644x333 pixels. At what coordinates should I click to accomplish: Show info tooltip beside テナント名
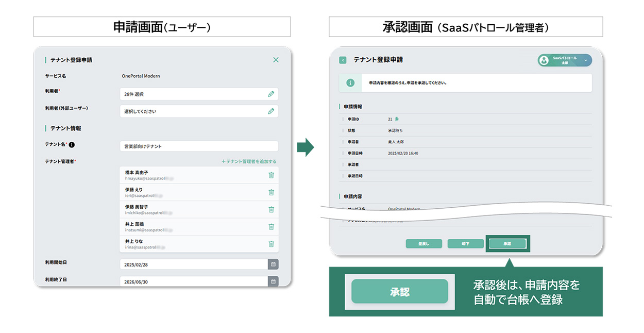[x=72, y=145]
